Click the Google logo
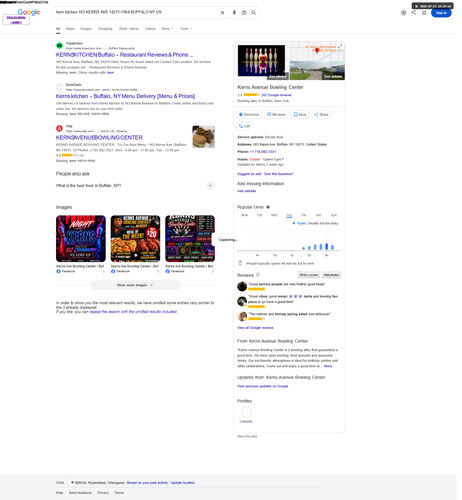 coord(29,12)
